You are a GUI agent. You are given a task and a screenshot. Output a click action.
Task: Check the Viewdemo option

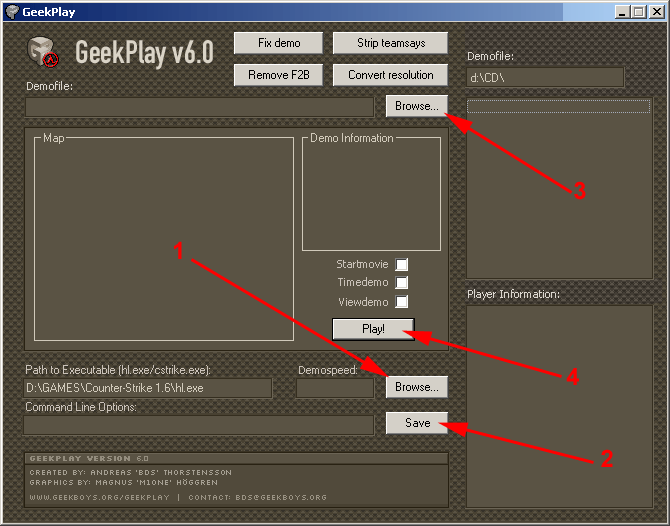pos(402,302)
